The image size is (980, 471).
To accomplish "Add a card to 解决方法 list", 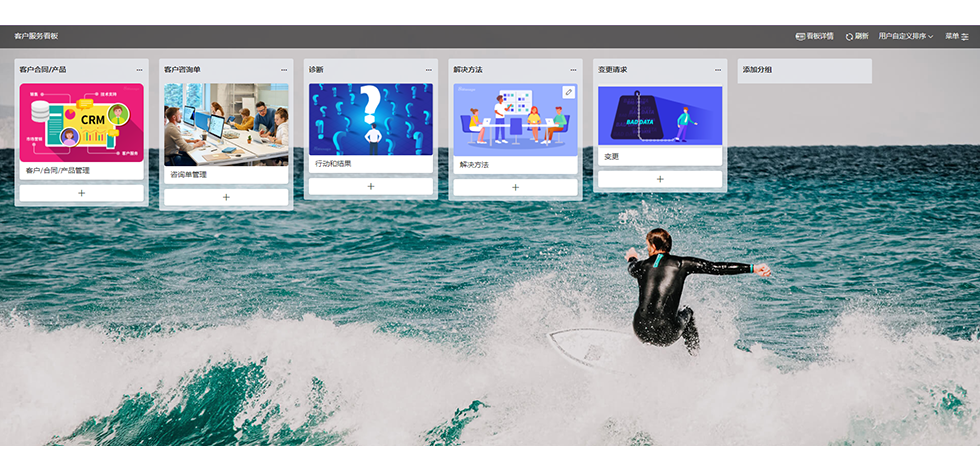I will coord(515,187).
